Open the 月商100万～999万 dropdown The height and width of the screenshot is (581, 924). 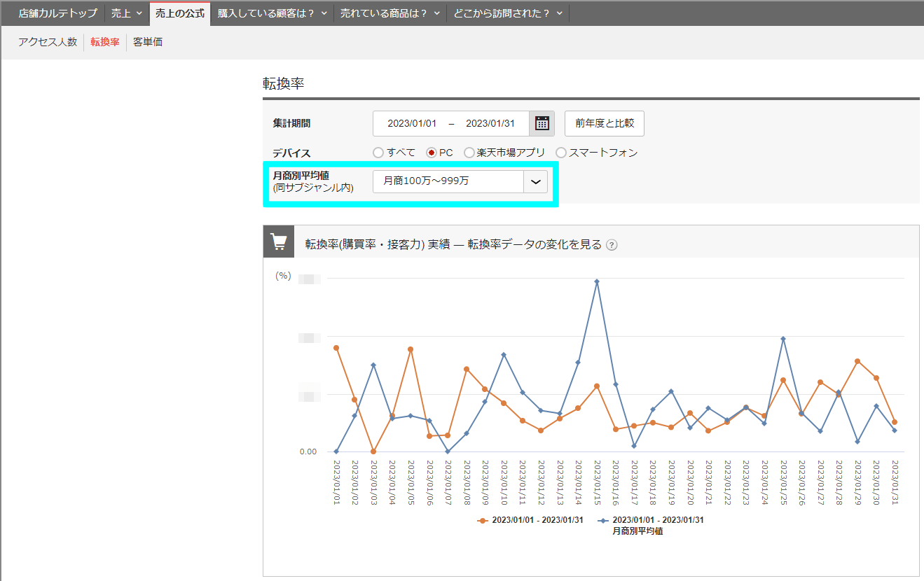460,181
